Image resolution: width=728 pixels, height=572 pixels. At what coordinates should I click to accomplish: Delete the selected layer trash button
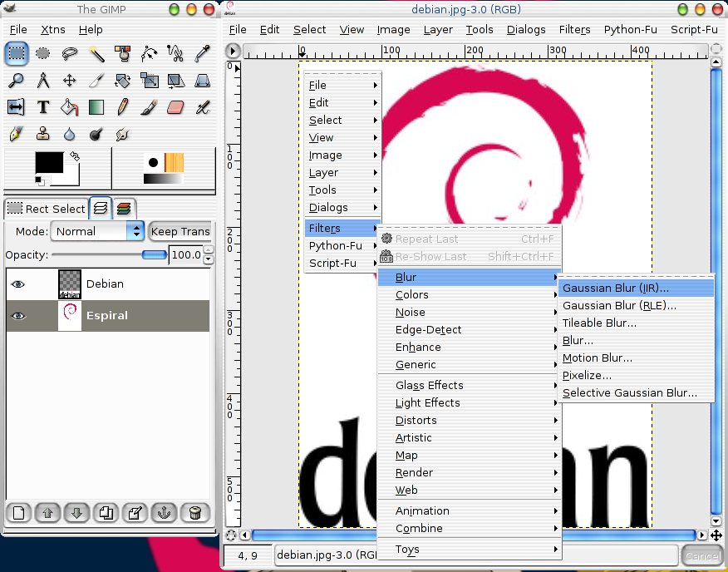[195, 513]
